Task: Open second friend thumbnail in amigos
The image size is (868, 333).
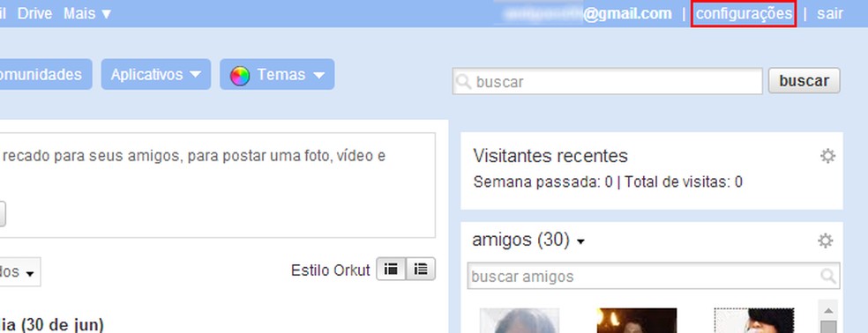Action: 637,321
